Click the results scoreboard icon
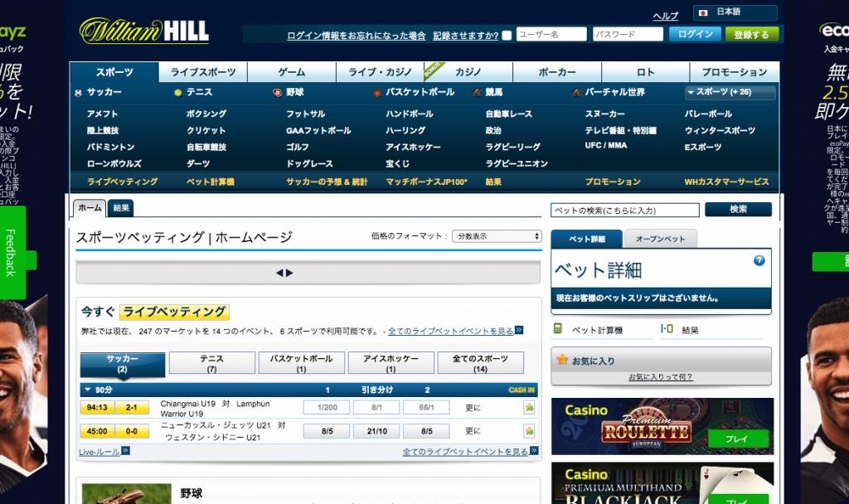The height and width of the screenshot is (504, 849). (667, 328)
